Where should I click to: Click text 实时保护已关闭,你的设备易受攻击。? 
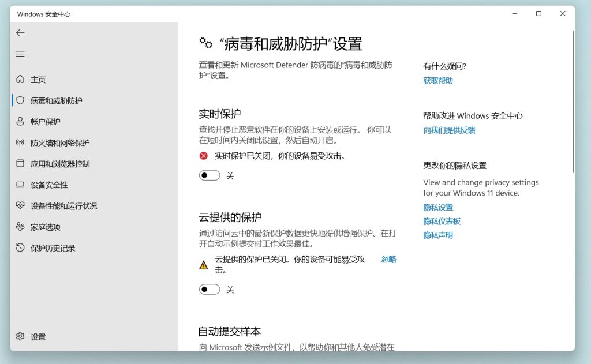280,156
